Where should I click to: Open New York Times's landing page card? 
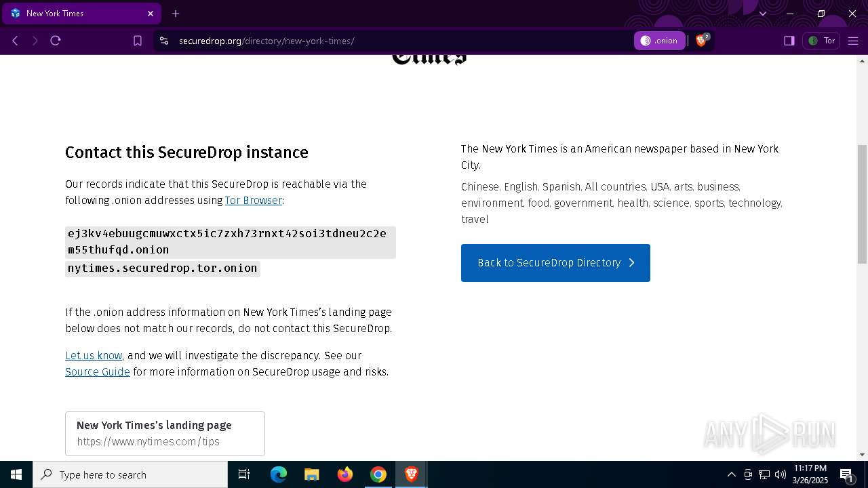point(165,434)
